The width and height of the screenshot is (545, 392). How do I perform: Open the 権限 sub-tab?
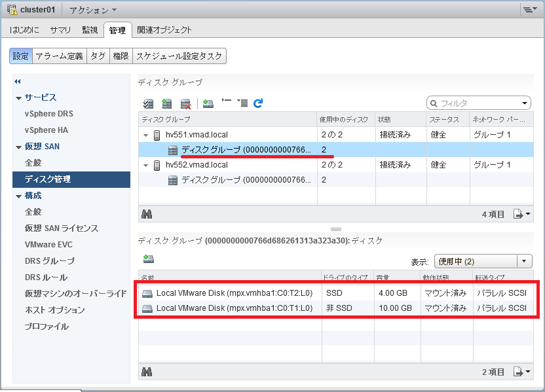pyautogui.click(x=121, y=56)
